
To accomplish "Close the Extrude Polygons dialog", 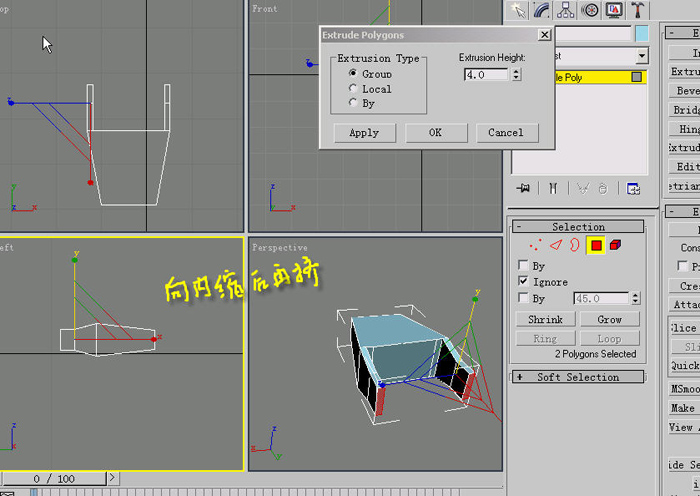I will tap(544, 35).
